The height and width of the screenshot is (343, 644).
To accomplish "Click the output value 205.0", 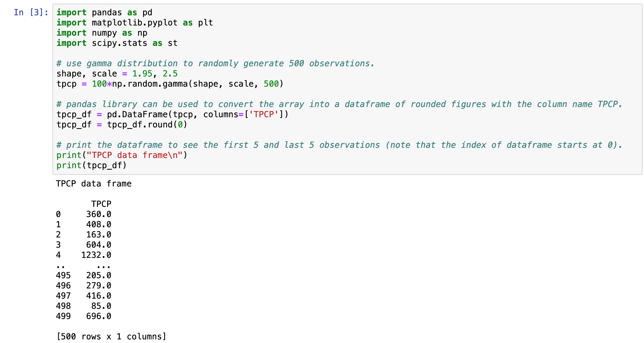I will click(x=99, y=275).
